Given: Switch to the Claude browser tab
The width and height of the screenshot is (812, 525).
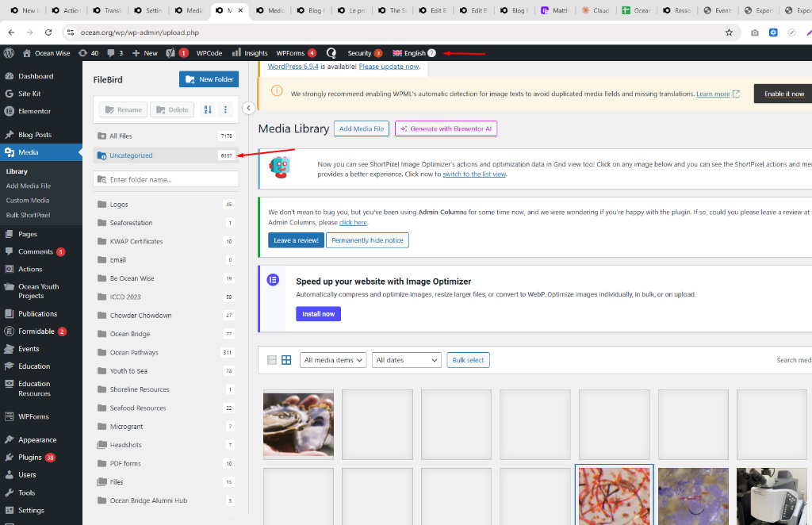Looking at the screenshot, I should 596,10.
